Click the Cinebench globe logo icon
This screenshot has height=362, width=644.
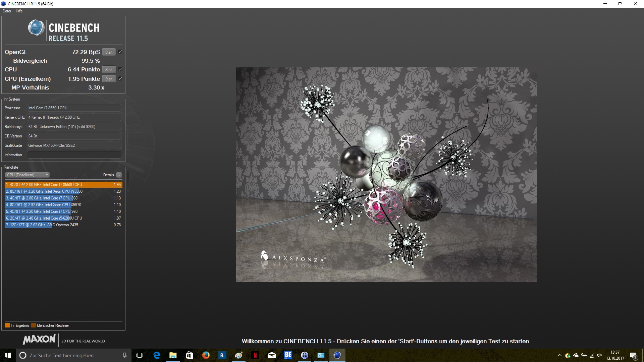(x=36, y=28)
